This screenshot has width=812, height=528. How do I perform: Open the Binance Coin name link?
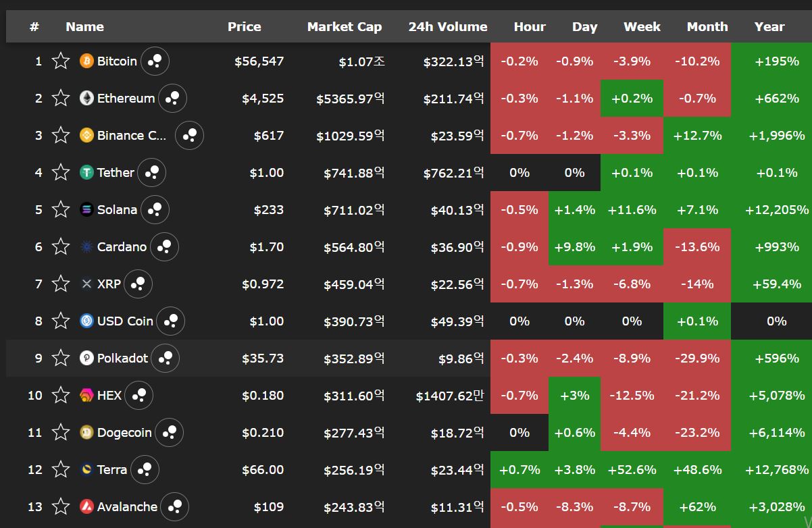click(132, 136)
